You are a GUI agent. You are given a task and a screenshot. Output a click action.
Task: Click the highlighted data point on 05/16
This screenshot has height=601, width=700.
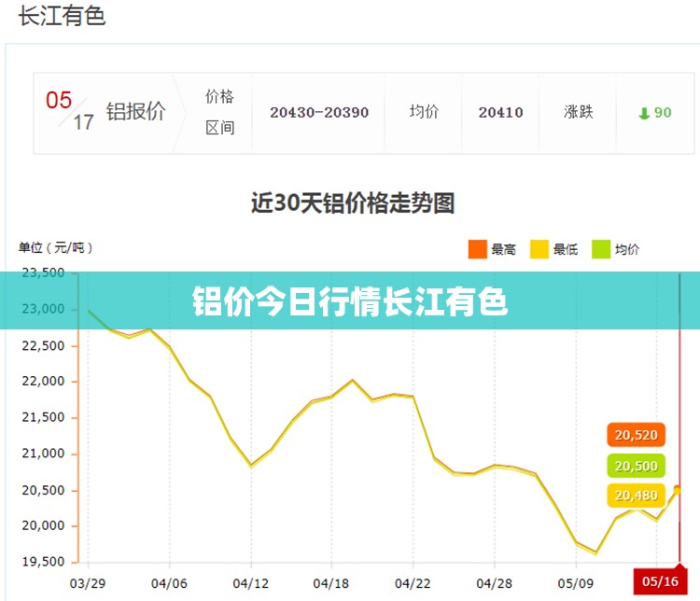[x=678, y=490]
